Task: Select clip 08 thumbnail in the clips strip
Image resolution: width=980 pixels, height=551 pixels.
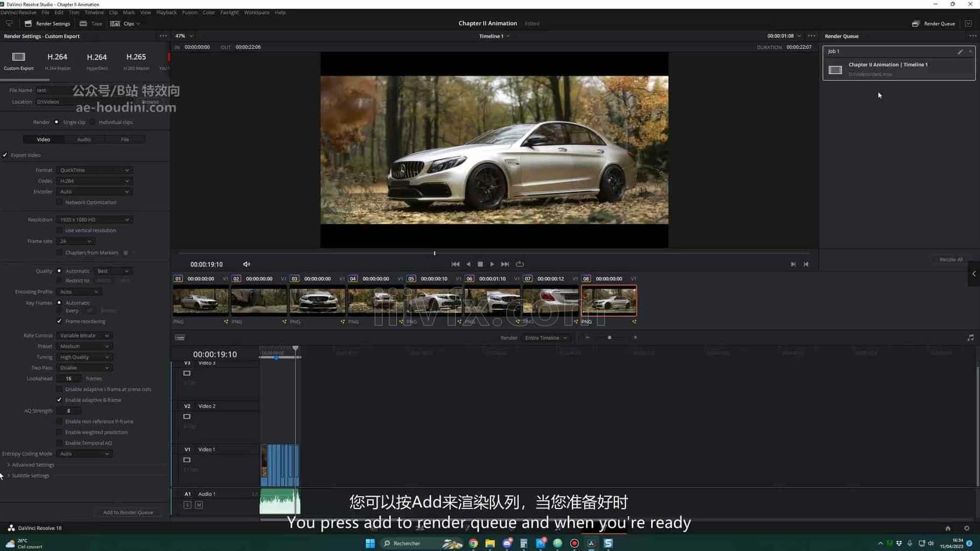Action: (609, 300)
